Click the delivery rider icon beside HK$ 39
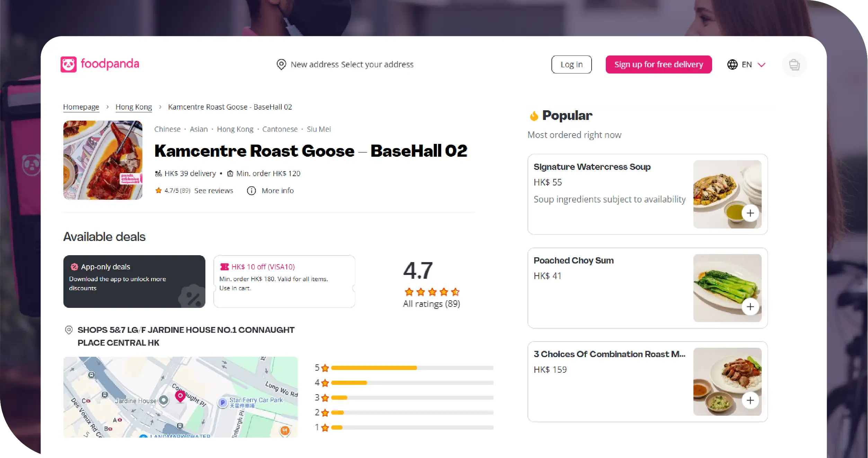868x458 pixels. 158,173
